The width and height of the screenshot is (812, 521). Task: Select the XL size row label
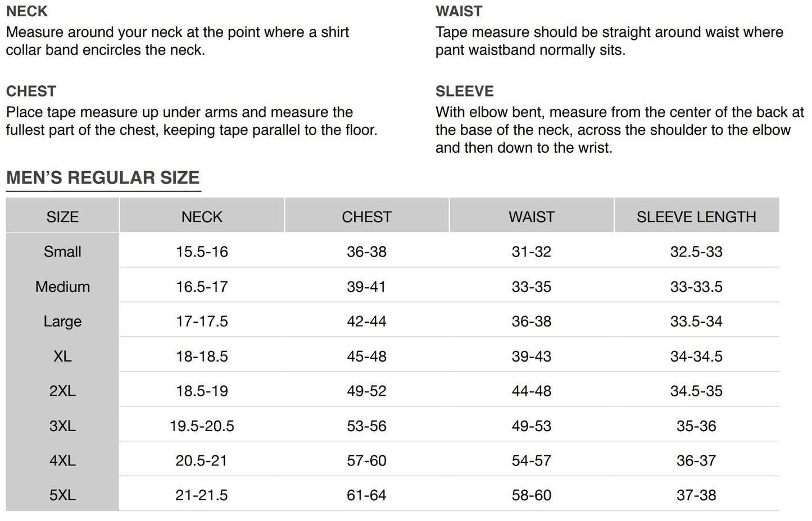click(x=62, y=356)
